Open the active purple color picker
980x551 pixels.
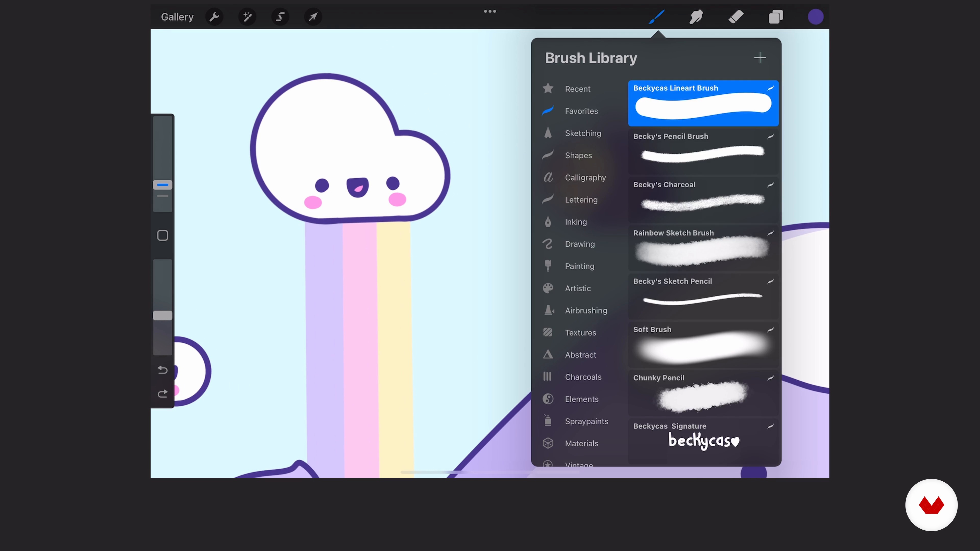point(816,17)
